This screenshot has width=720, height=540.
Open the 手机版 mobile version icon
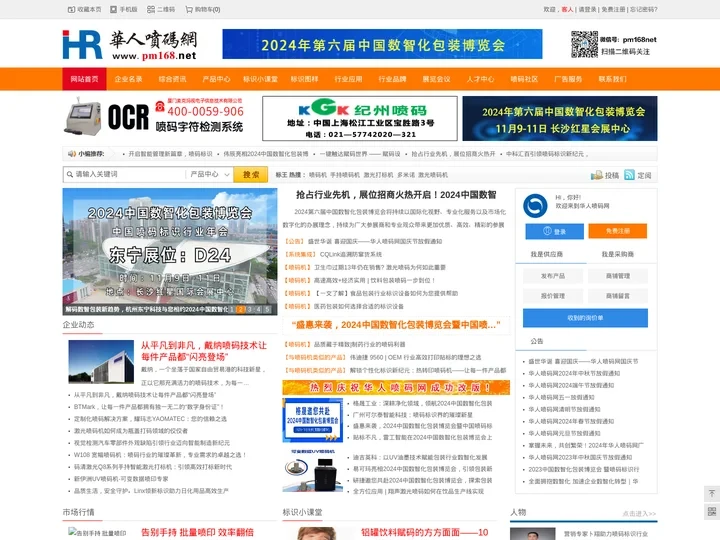(113, 9)
